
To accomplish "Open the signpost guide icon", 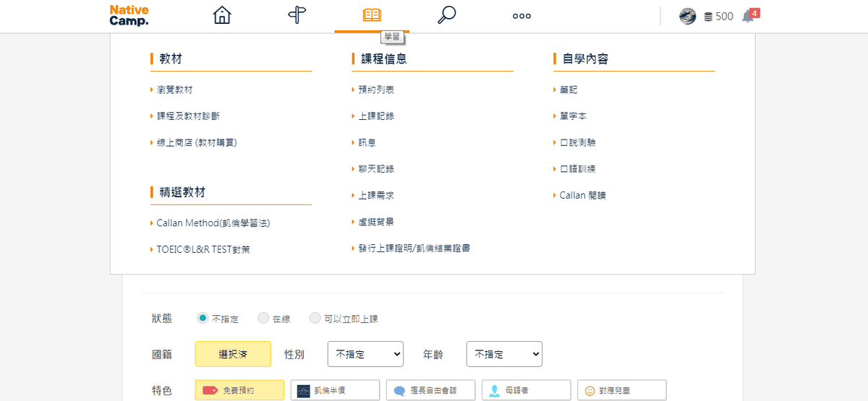I will (297, 15).
